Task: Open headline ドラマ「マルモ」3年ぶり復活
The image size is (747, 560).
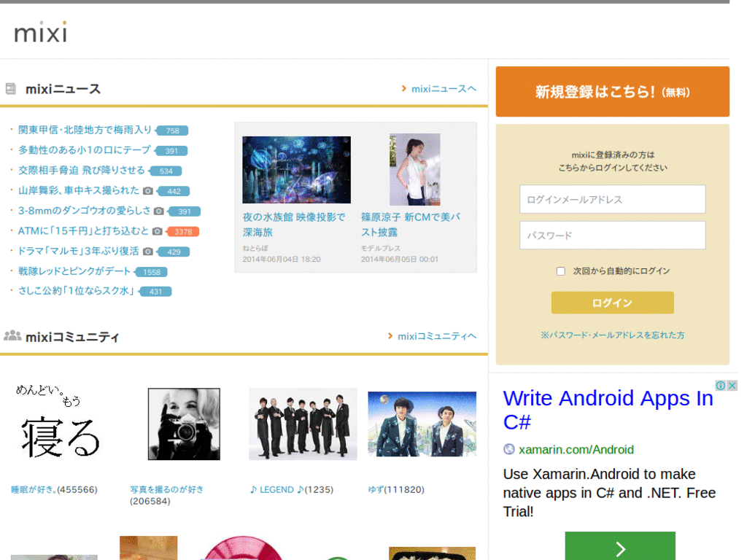Action: click(x=79, y=251)
